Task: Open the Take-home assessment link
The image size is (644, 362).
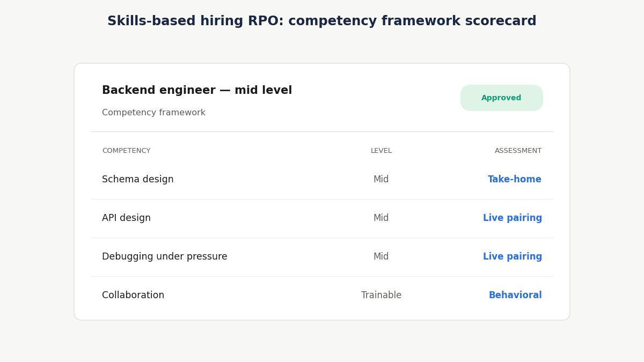Action: tap(515, 180)
